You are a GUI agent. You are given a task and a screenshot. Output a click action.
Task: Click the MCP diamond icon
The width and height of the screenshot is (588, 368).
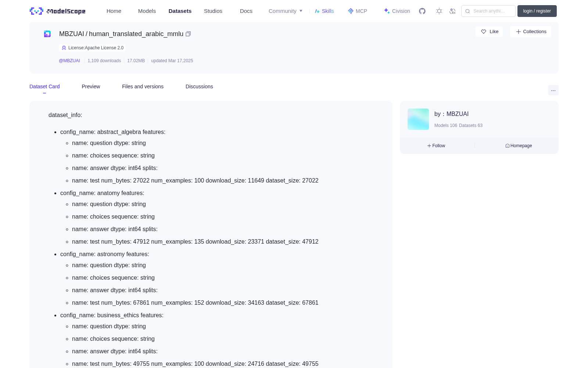point(351,11)
